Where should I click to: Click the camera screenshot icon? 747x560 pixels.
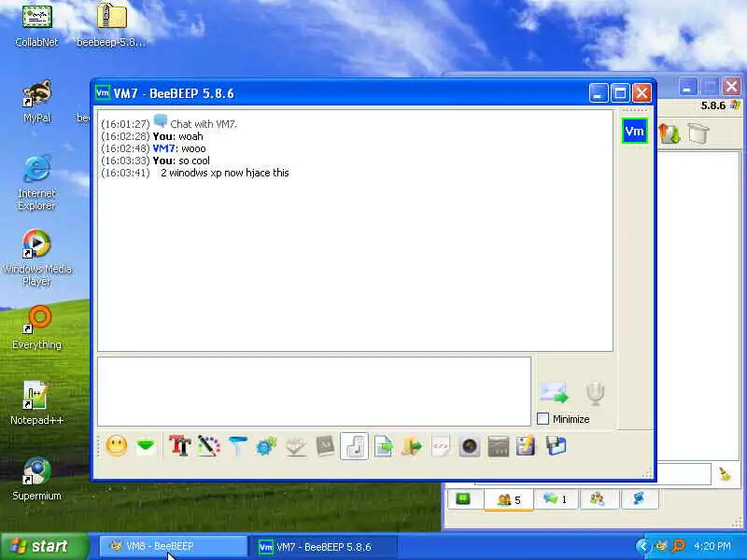[x=470, y=446]
